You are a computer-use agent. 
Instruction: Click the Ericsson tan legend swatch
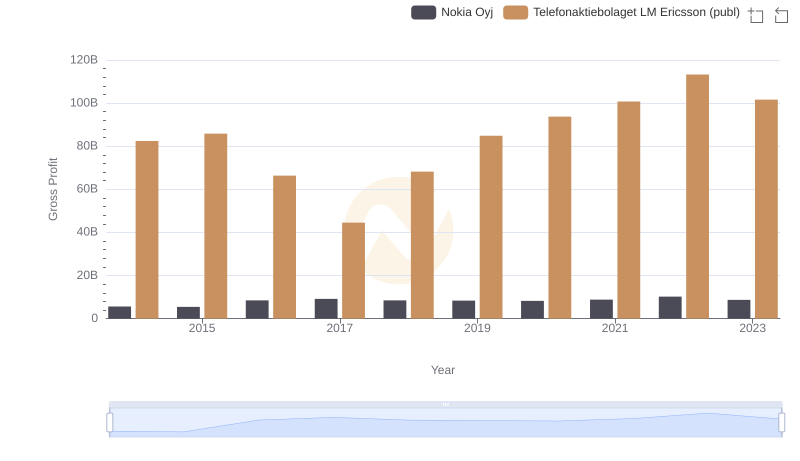point(515,12)
